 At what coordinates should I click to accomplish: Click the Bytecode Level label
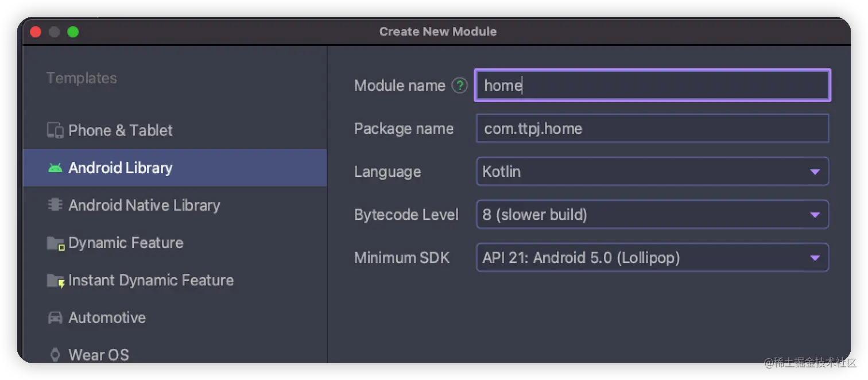click(406, 215)
